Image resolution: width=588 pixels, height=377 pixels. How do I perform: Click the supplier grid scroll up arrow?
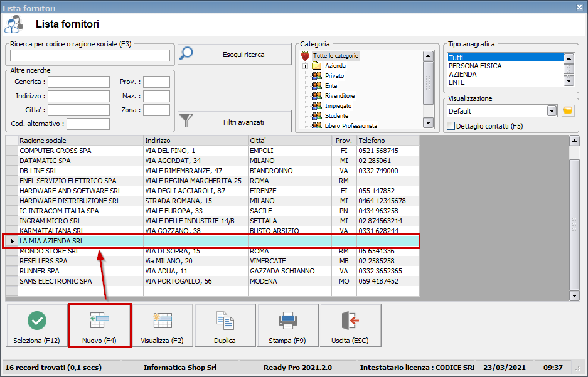point(574,141)
